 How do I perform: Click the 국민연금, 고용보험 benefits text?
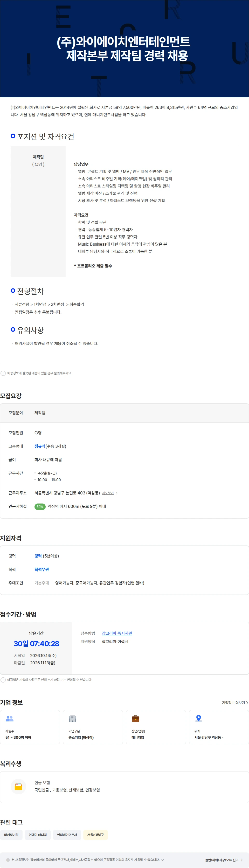pyautogui.click(x=67, y=790)
